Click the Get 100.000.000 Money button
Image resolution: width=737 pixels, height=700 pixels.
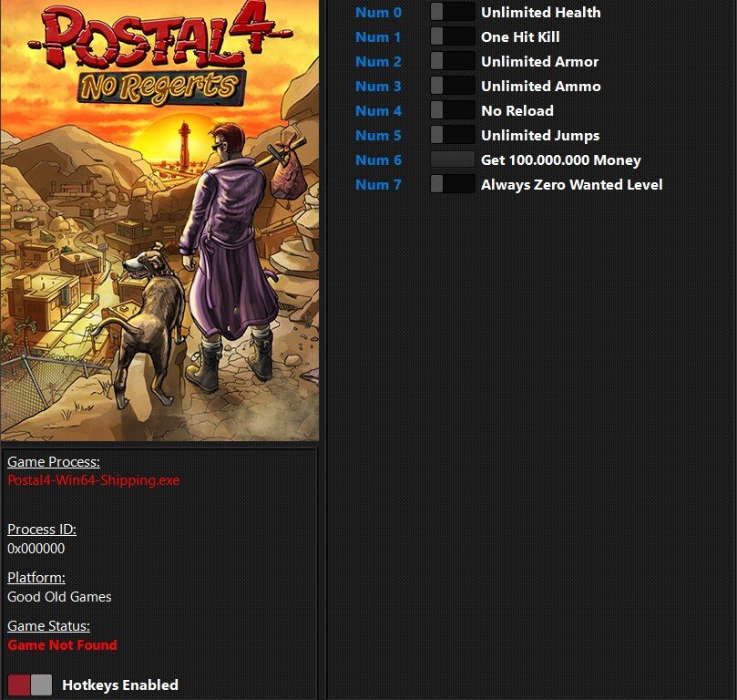click(x=452, y=160)
